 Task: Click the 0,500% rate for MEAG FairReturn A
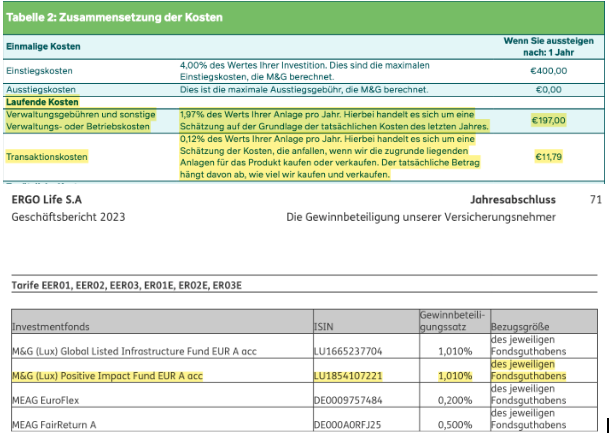coord(455,425)
